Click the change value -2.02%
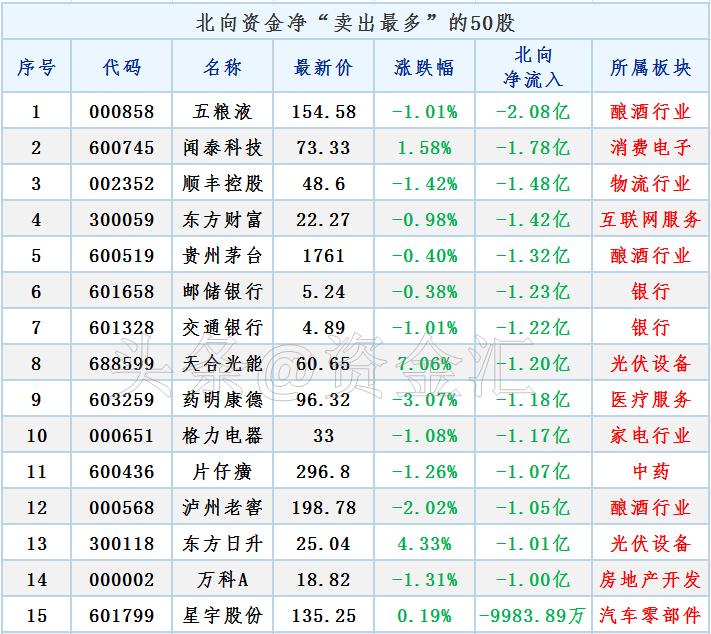The width and height of the screenshot is (711, 634). point(424,507)
